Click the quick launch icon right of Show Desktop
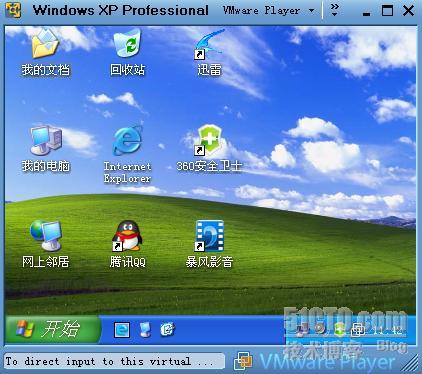The image size is (422, 374). tap(167, 330)
